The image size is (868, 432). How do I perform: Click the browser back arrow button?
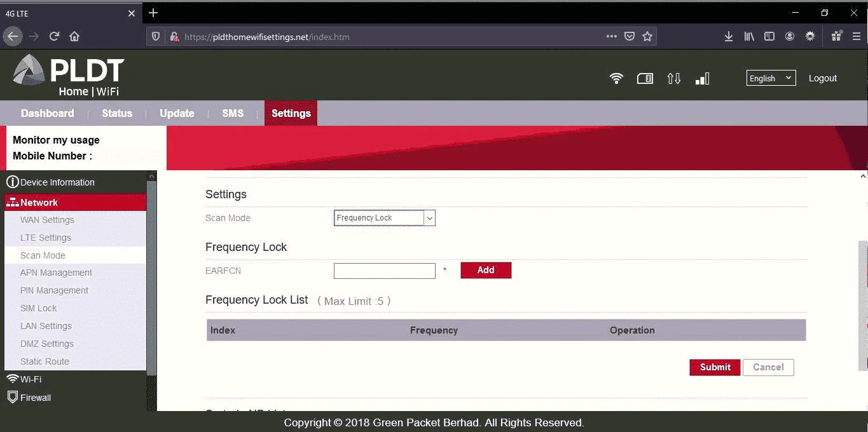(12, 37)
